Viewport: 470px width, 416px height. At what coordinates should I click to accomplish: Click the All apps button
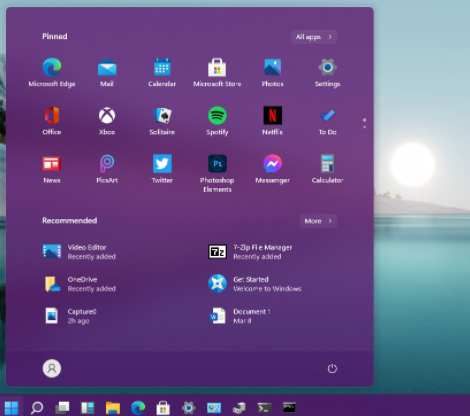point(314,37)
